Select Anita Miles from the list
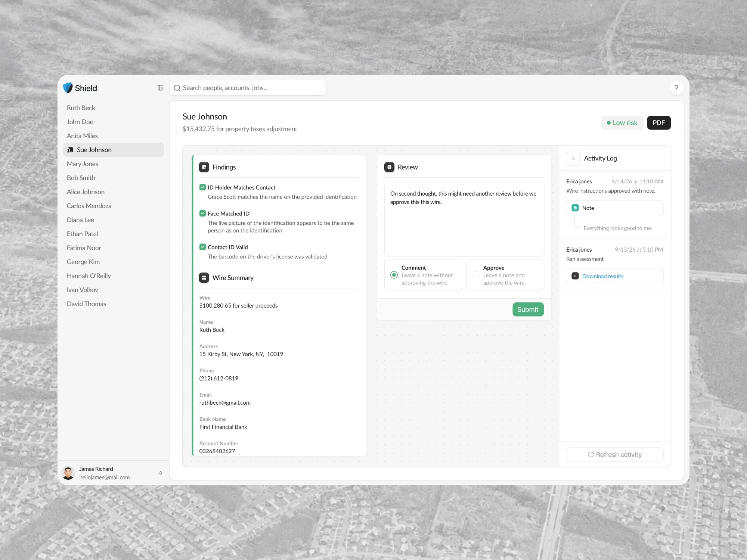 [82, 136]
